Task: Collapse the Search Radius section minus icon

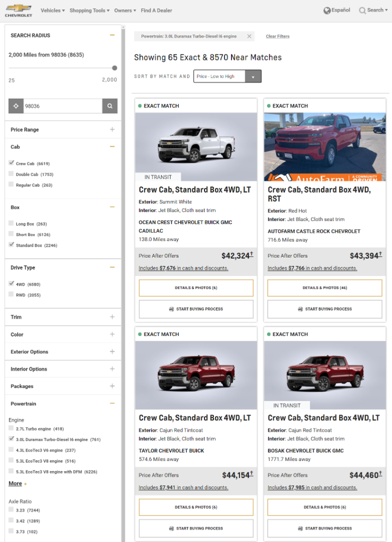Action: (112, 35)
